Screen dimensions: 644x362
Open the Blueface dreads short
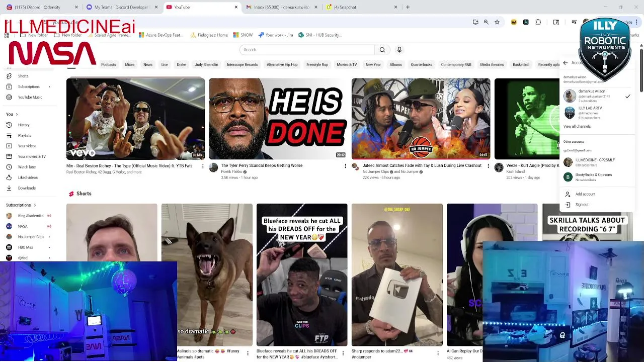(x=302, y=275)
